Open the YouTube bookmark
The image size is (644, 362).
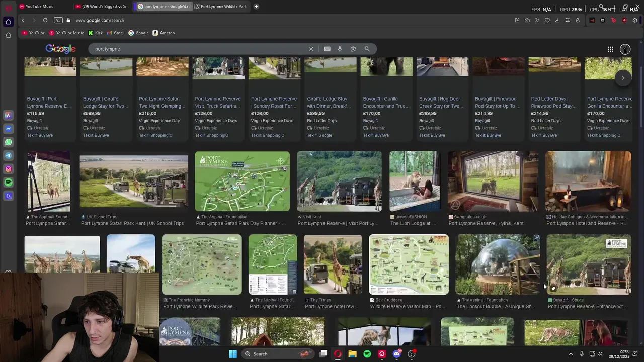[x=34, y=33]
